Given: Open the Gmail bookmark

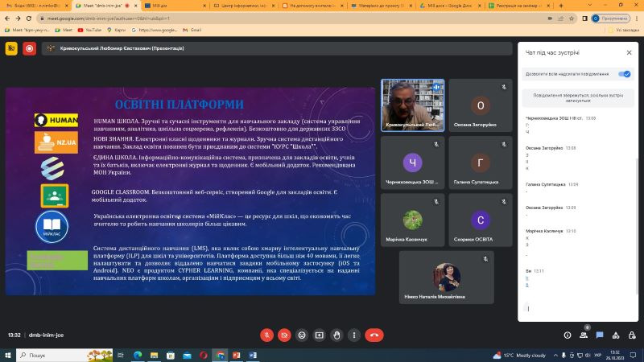Looking at the screenshot, I should (192, 30).
